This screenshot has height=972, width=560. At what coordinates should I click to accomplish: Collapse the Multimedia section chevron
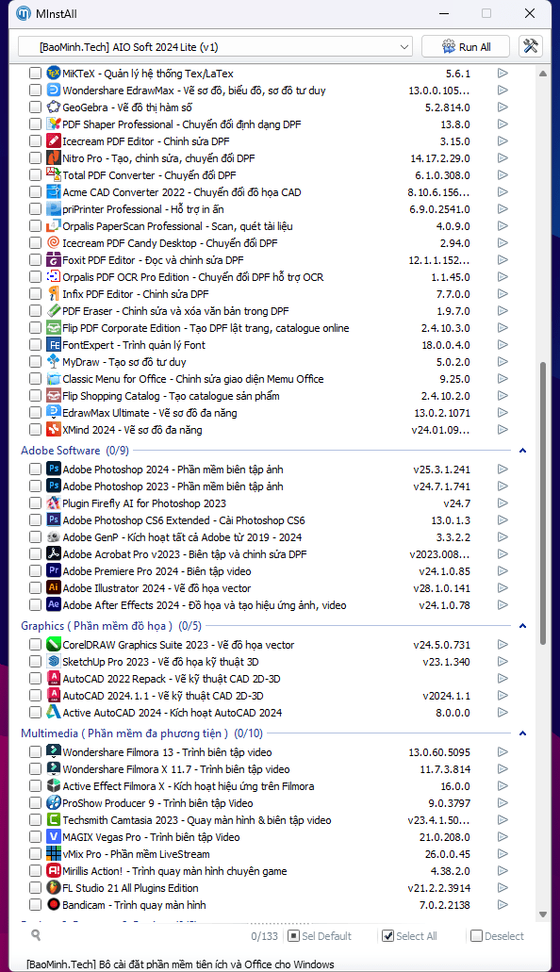pos(522,733)
